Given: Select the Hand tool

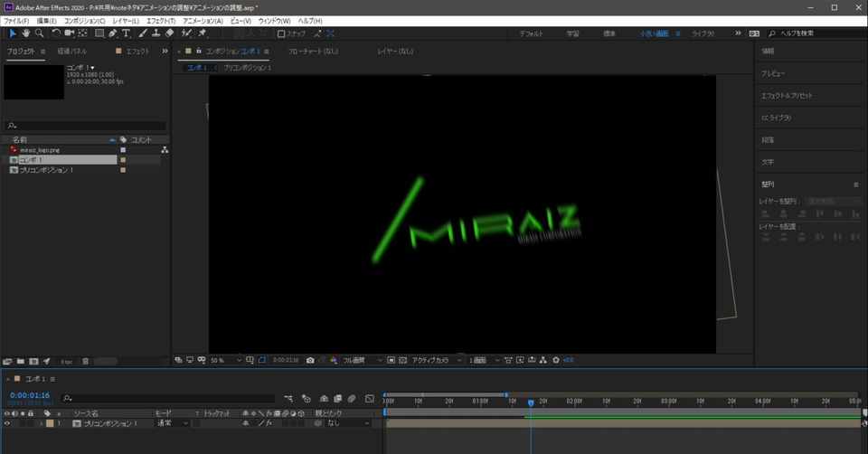Looking at the screenshot, I should (26, 33).
